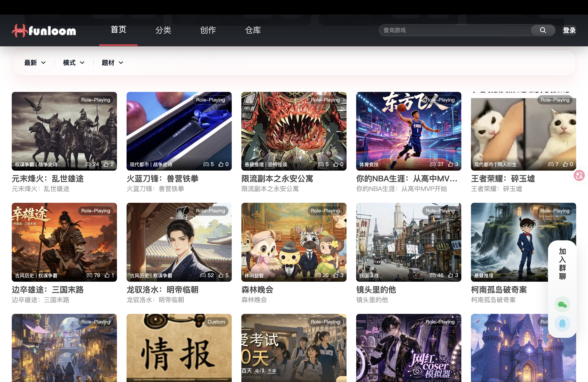Click thumbs-up icon on 森林晚会 card
588x382 pixels.
[336, 275]
